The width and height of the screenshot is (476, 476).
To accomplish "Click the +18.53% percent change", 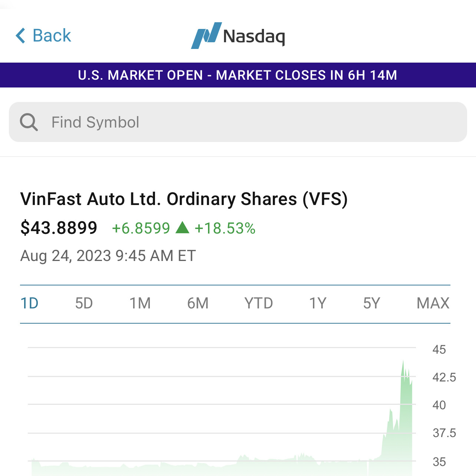I will (225, 228).
